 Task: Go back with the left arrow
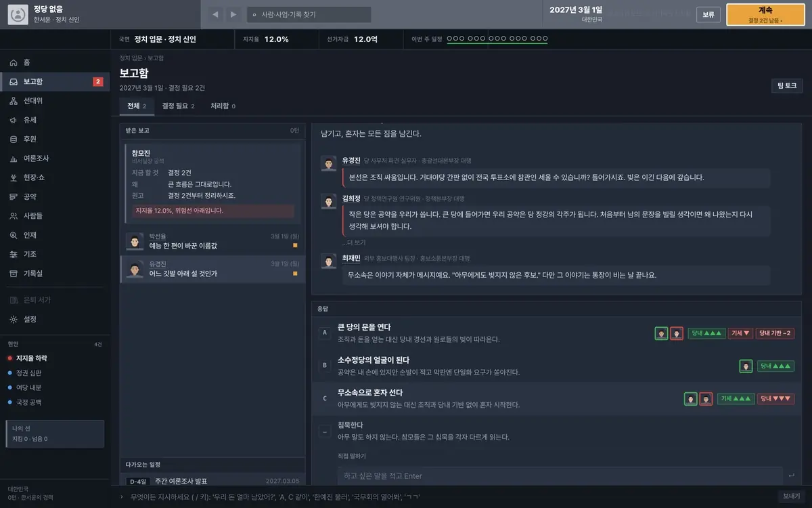click(216, 14)
